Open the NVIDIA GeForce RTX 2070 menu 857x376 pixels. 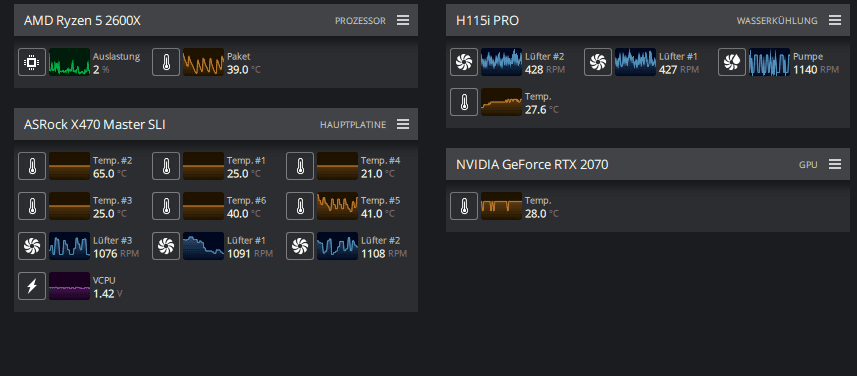(835, 164)
